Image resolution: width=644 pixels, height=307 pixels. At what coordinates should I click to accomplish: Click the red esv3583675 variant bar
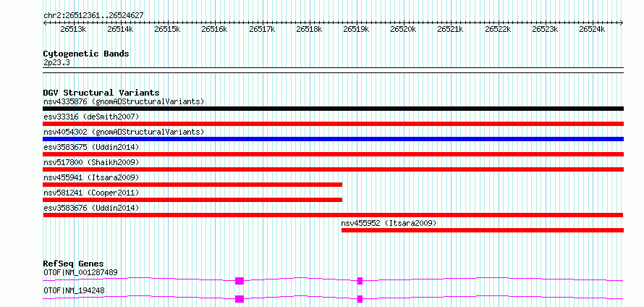334,154
